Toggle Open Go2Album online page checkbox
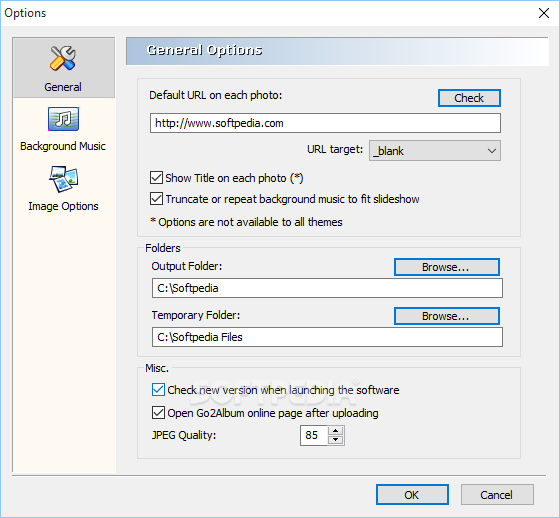Screen dimensions: 560x518 click(x=158, y=413)
